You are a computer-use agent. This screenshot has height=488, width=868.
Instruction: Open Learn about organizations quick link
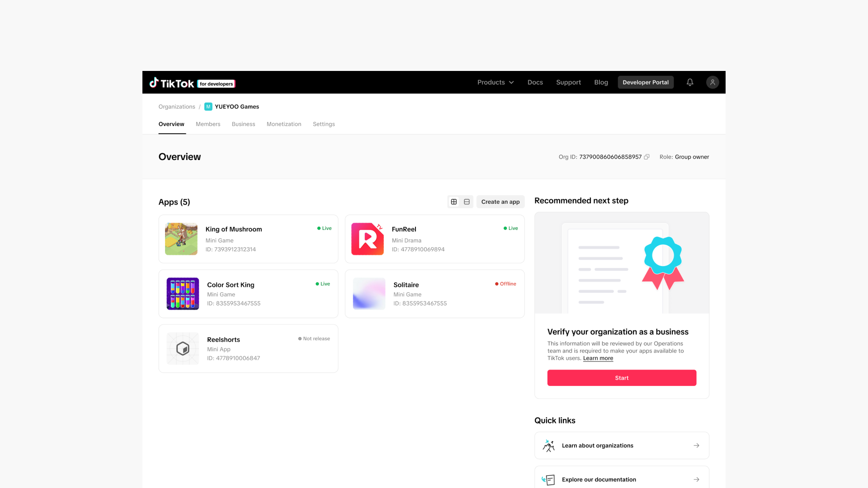622,446
